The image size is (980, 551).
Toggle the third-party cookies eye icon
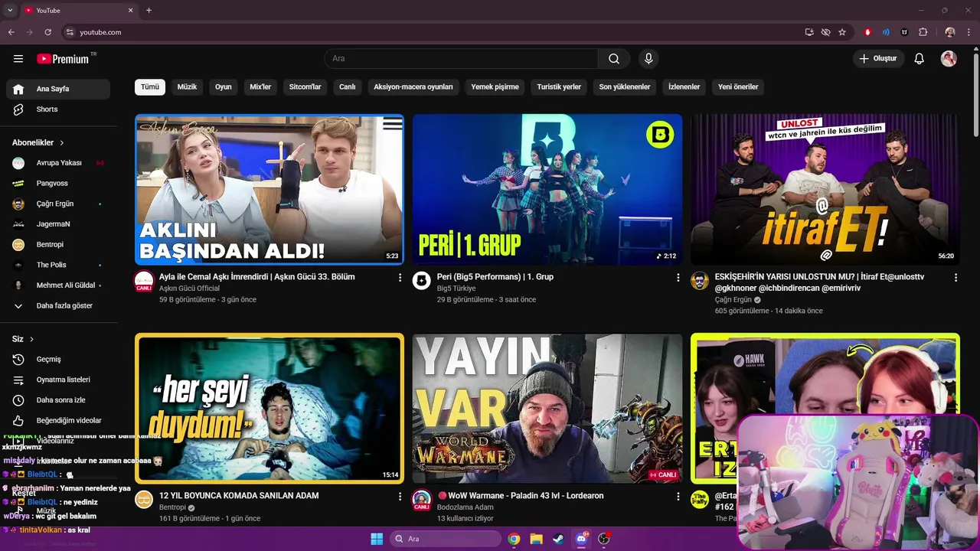[825, 32]
